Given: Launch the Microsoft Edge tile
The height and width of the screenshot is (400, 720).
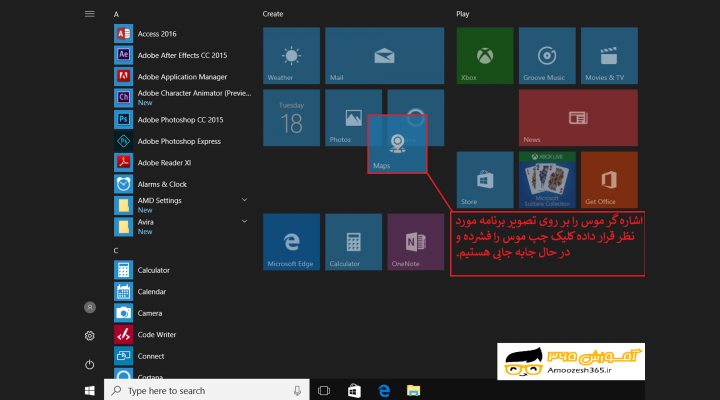Looking at the screenshot, I should tap(291, 242).
